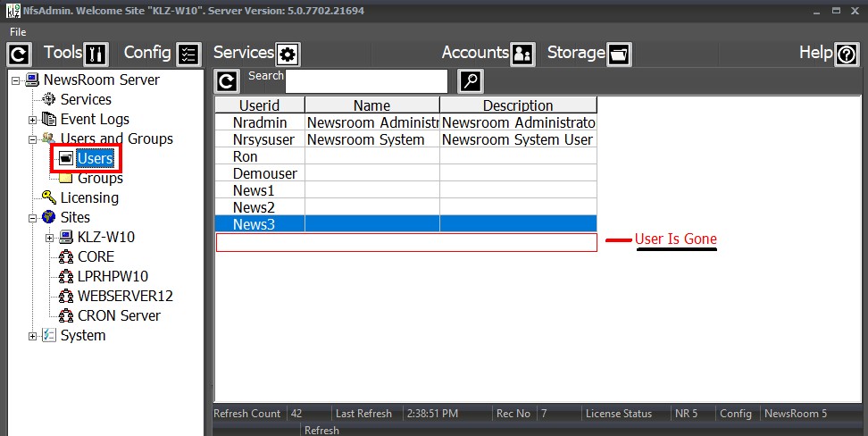Click the Last Refresh time 2:38:51 PM
The image size is (868, 436).
432,414
